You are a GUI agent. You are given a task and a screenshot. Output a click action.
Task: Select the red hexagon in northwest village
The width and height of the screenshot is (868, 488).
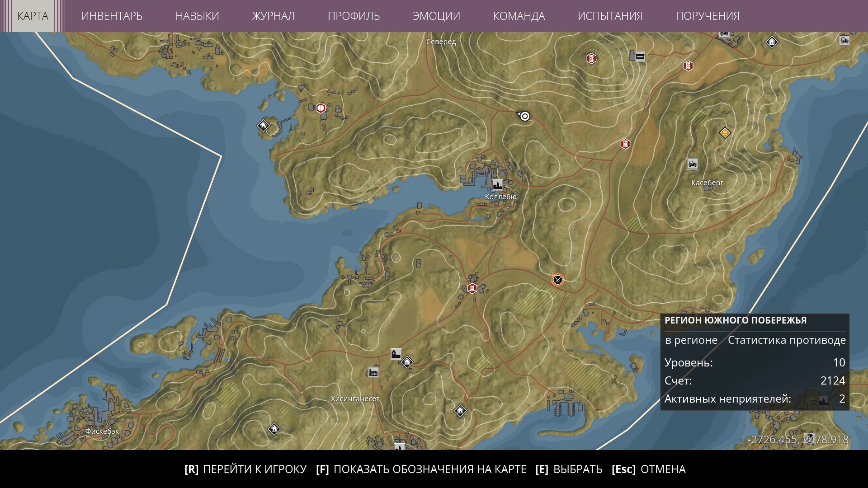[x=321, y=108]
